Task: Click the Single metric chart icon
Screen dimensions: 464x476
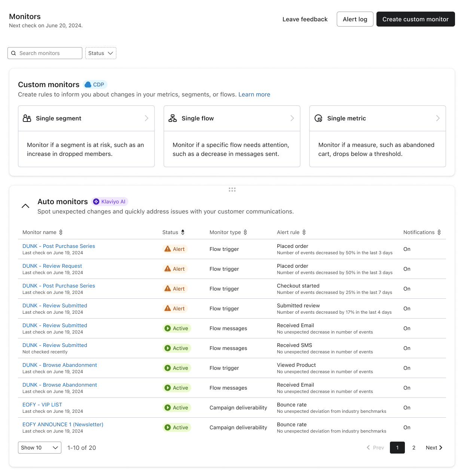Action: coord(318,119)
